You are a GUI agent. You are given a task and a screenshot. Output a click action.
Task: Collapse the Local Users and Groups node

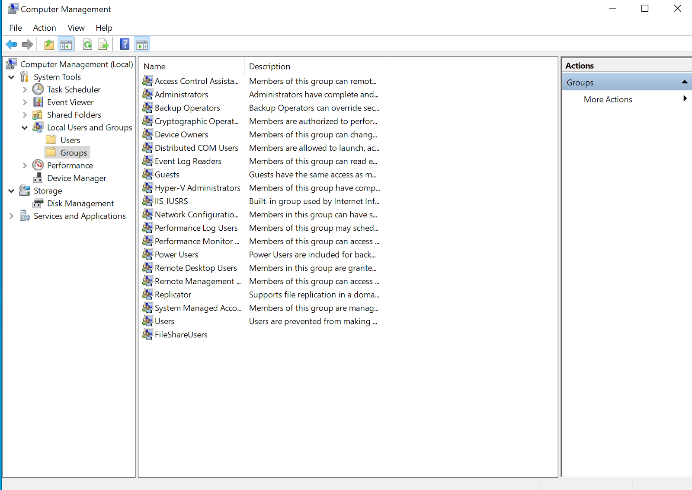24,128
